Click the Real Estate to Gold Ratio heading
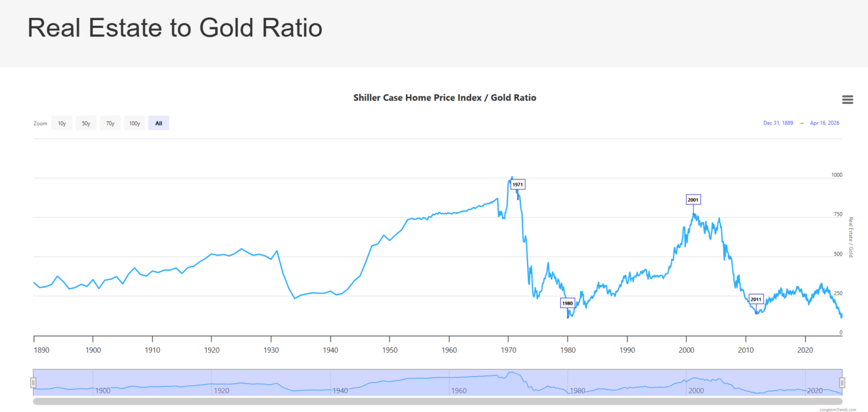This screenshot has width=868, height=412. pos(175,28)
